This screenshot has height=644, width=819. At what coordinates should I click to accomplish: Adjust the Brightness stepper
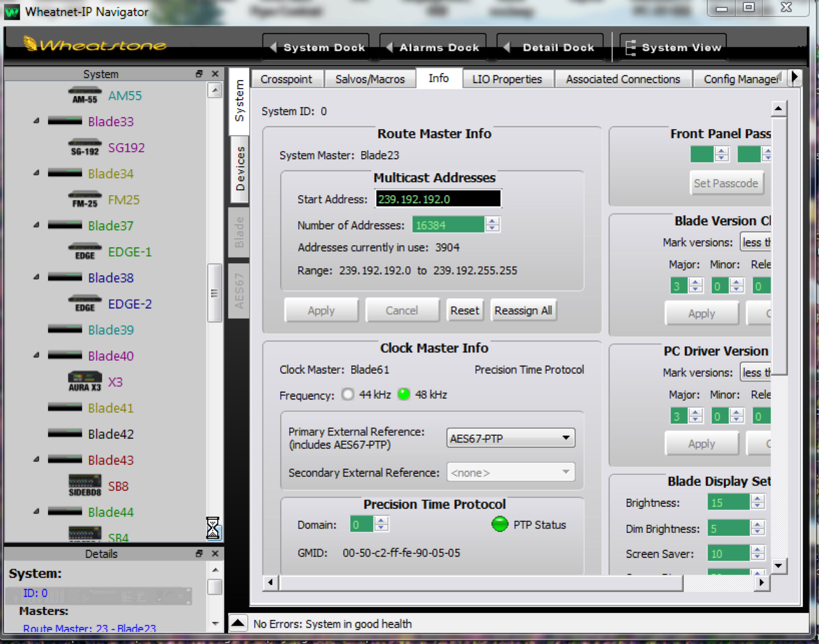pos(758,502)
